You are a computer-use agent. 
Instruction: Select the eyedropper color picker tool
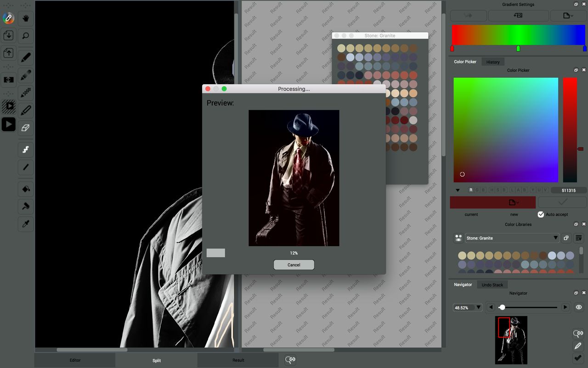pyautogui.click(x=26, y=224)
